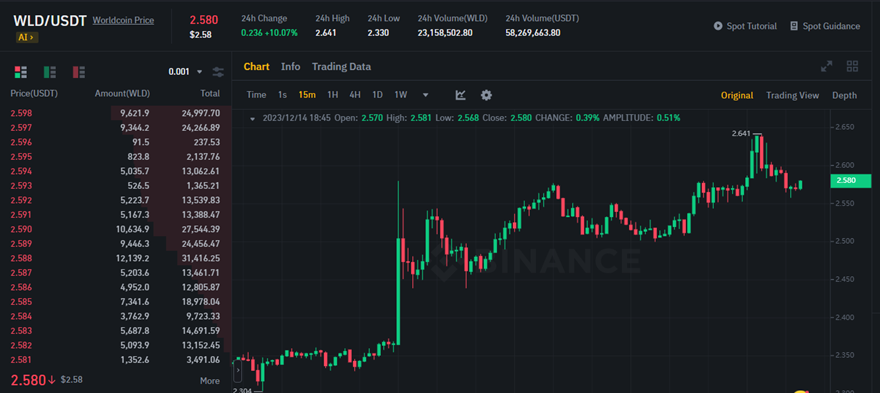Expand the collapsed chart side panel arrow
Screen dimensions: 880x393
(x=237, y=371)
